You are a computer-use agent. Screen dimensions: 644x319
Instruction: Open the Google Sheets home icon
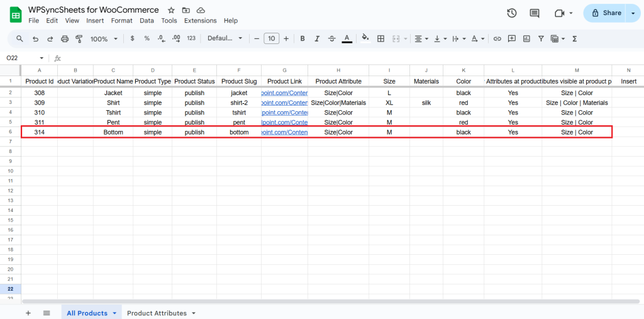(16, 15)
